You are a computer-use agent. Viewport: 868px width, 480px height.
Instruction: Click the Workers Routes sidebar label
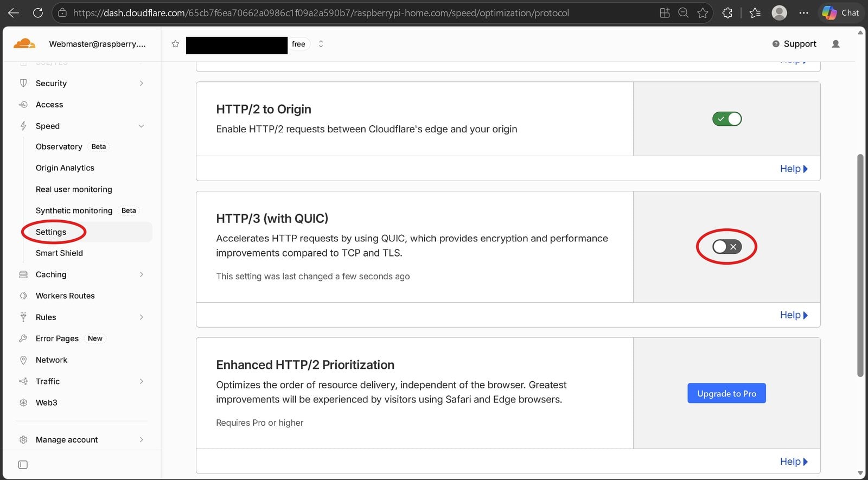[x=65, y=296]
